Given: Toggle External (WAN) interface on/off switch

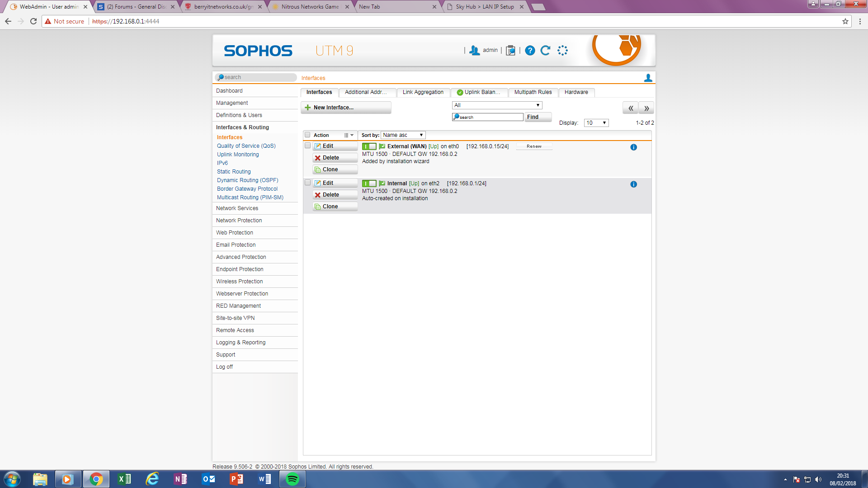Looking at the screenshot, I should click(x=369, y=146).
